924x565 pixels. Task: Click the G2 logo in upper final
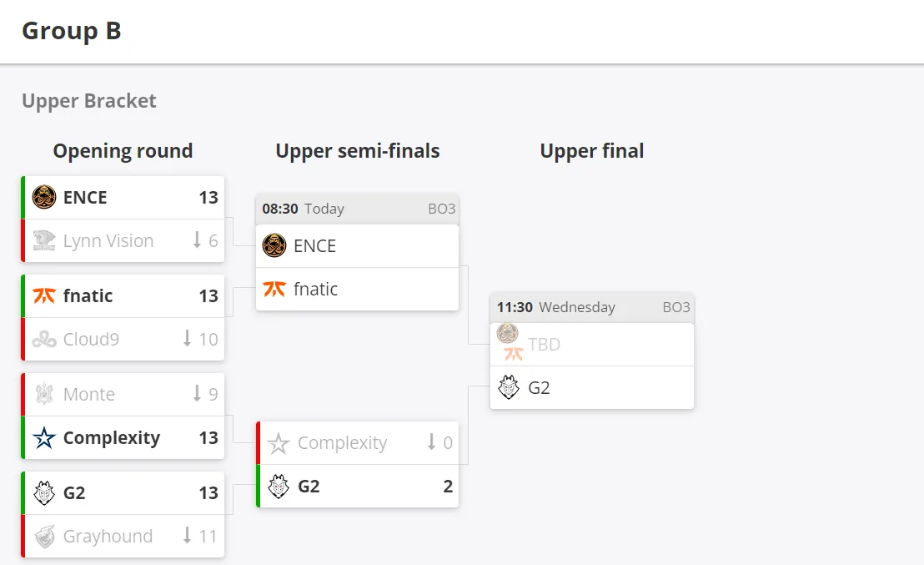point(509,387)
